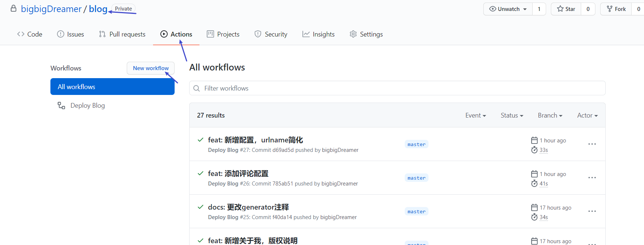Open the bigbigDreamer owner link
644x245 pixels.
click(51, 9)
